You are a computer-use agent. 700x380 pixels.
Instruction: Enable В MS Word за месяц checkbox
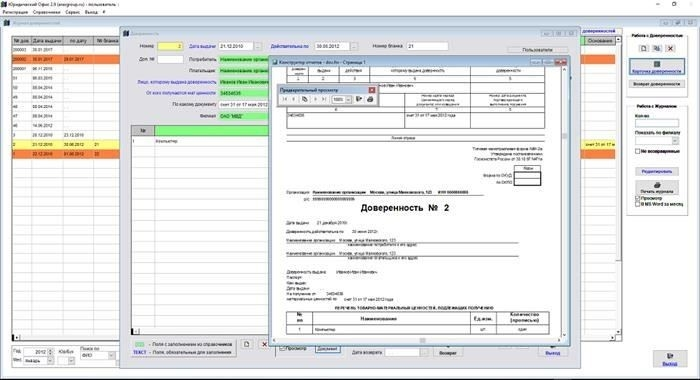(x=638, y=204)
